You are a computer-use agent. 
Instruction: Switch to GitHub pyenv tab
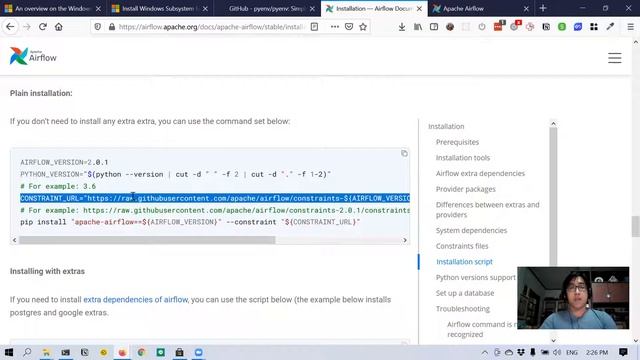click(x=266, y=9)
